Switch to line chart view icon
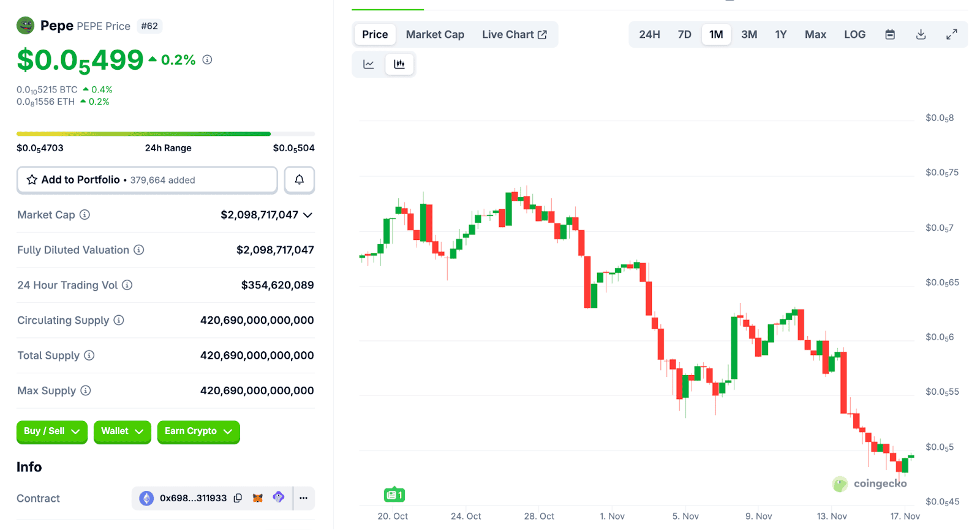 click(369, 64)
